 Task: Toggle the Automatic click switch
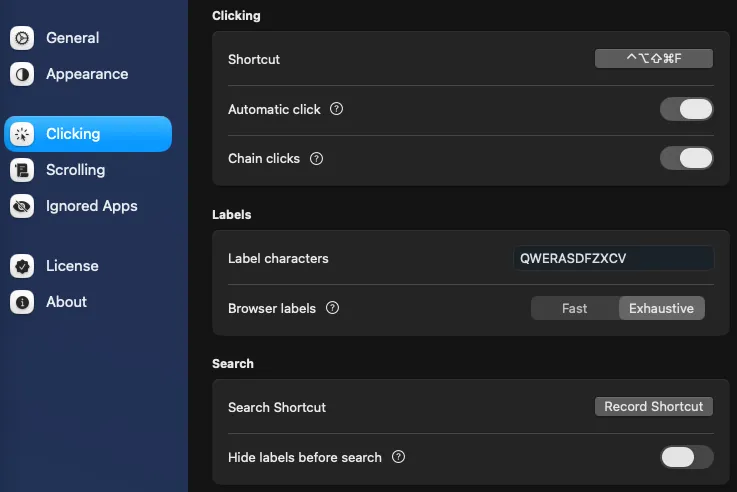(x=686, y=109)
